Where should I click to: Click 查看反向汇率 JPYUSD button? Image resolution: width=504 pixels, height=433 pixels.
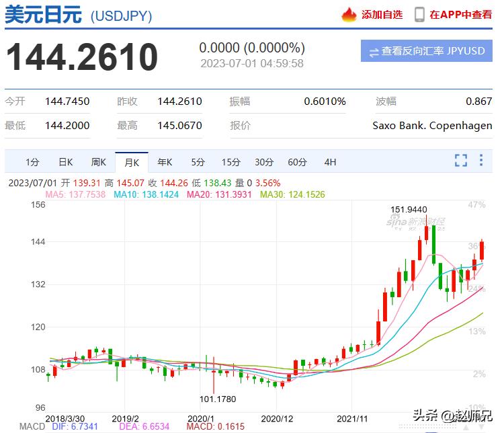[426, 52]
